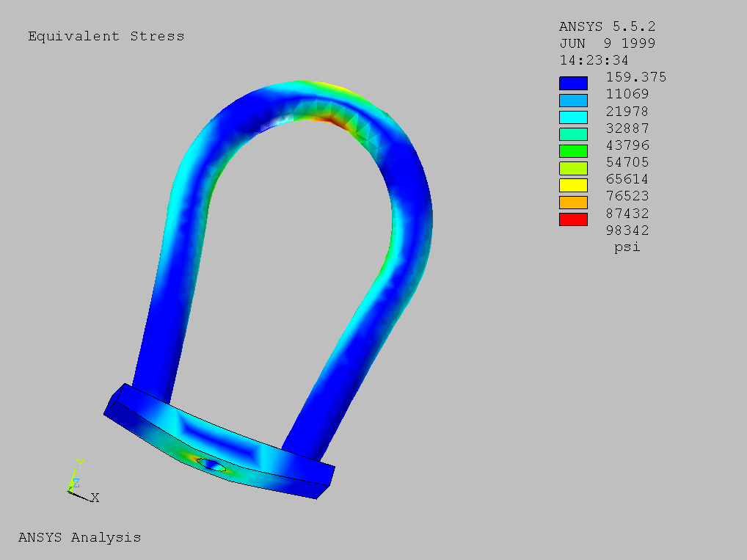Click the Y axis label of the triad

coord(80,464)
